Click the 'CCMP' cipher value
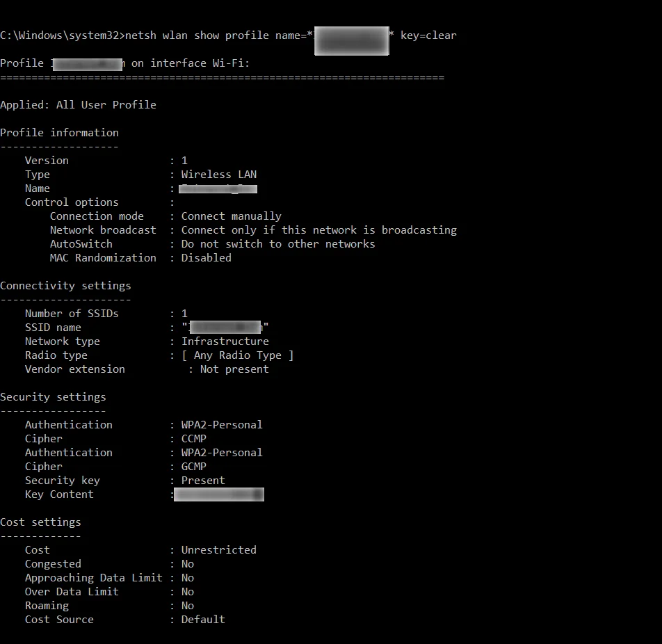 [x=194, y=439]
